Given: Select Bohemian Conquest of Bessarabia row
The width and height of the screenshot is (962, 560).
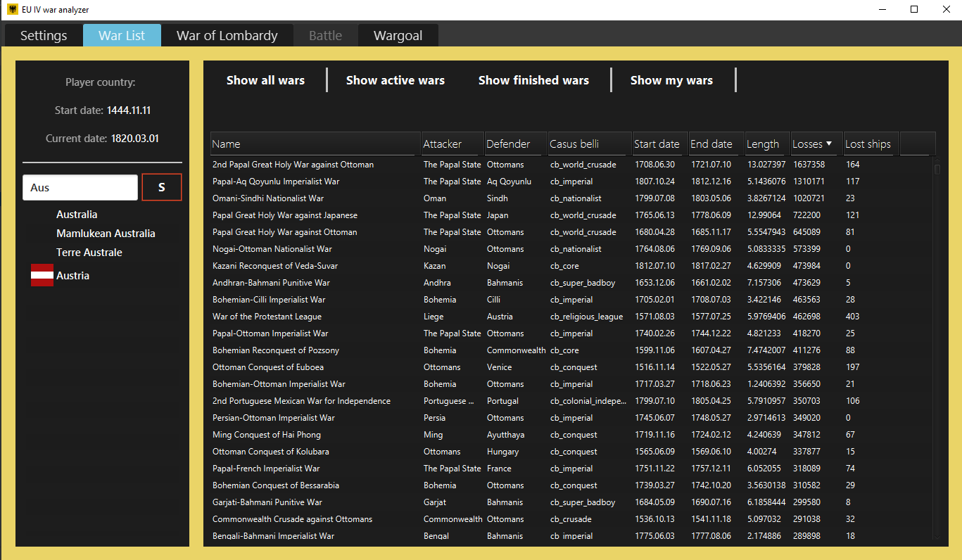Looking at the screenshot, I should pyautogui.click(x=571, y=485).
